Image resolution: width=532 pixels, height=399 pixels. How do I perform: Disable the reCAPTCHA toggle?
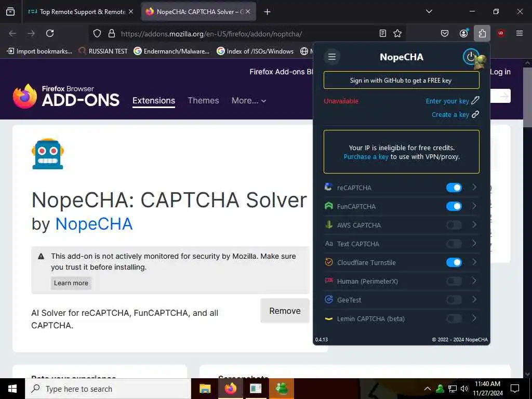point(454,187)
